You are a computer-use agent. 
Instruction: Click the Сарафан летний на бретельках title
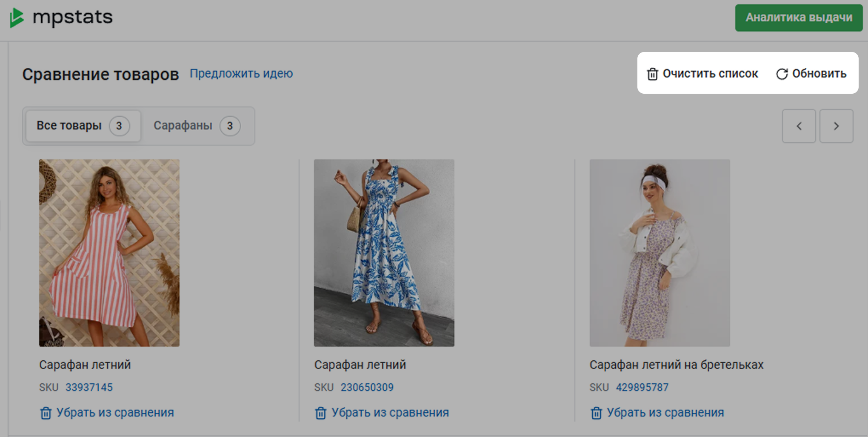click(x=676, y=365)
